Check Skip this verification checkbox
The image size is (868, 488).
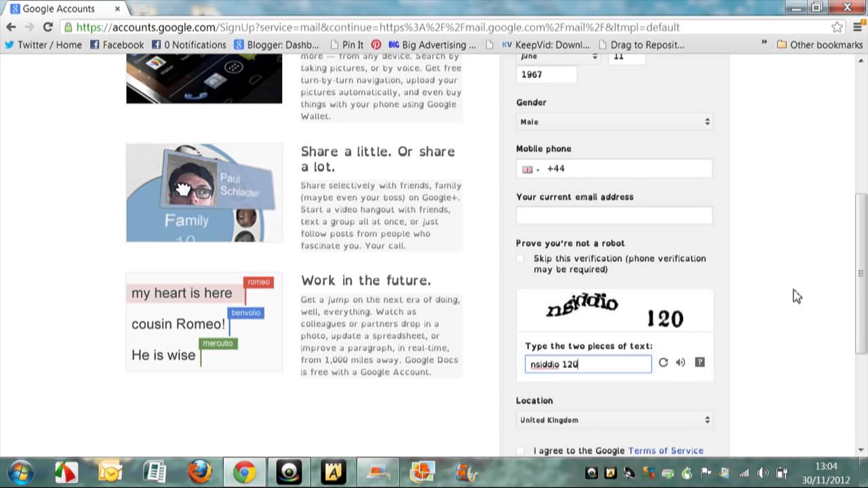pyautogui.click(x=521, y=259)
